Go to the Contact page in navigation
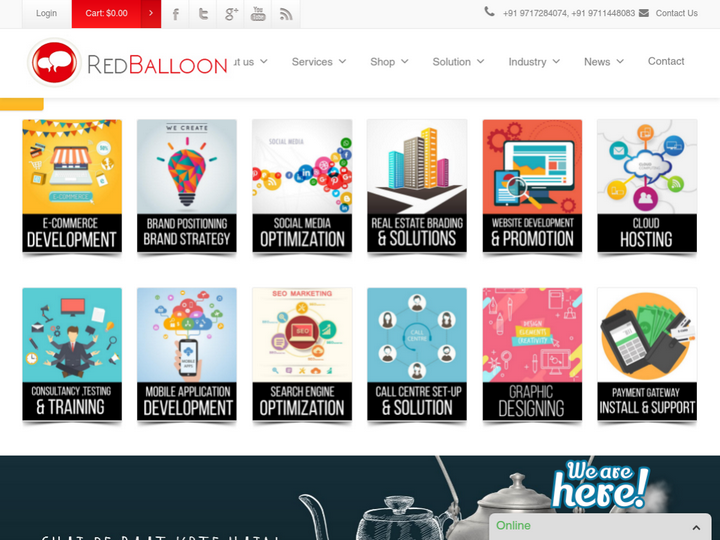The image size is (720, 540). pos(666,62)
